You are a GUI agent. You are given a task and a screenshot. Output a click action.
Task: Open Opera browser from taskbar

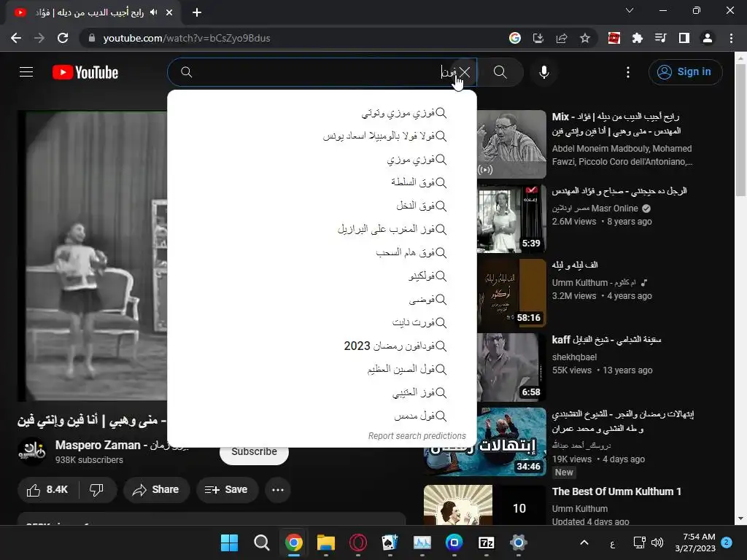(x=357, y=542)
